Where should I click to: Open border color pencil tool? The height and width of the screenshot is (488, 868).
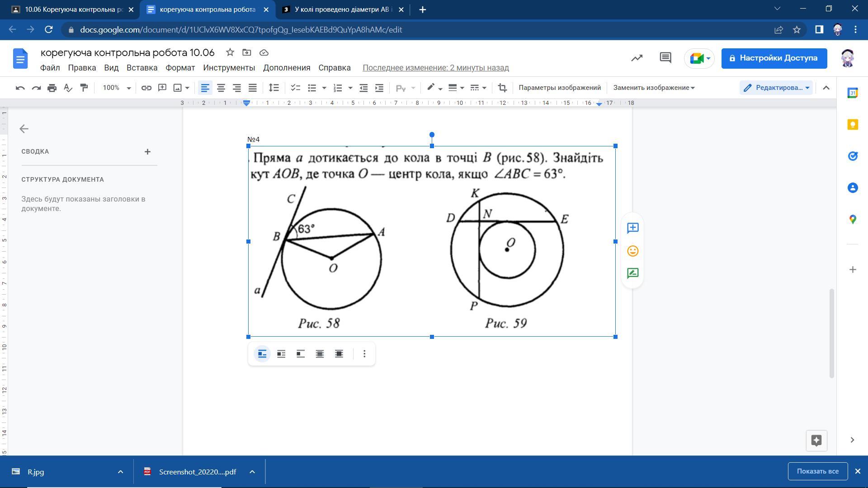click(x=431, y=88)
